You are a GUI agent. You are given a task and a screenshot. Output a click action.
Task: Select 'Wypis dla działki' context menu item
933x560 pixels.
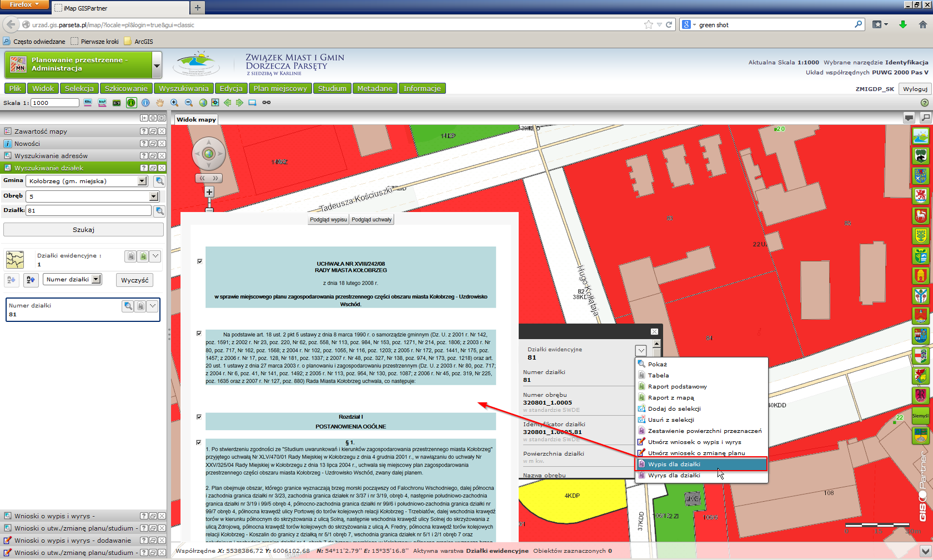click(701, 464)
